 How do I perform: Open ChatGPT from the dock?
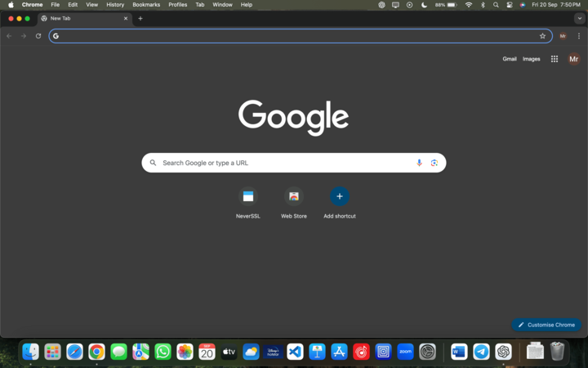coord(503,352)
